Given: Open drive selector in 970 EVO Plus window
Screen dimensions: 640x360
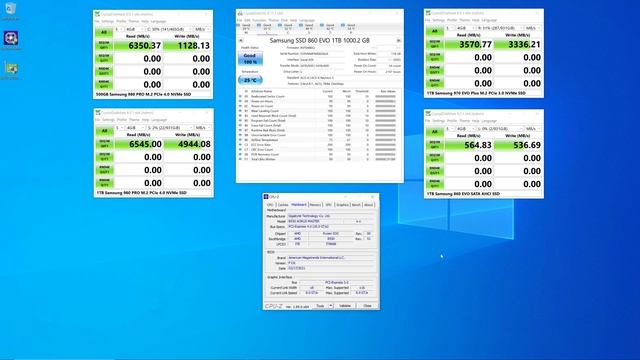Looking at the screenshot, I should click(499, 28).
